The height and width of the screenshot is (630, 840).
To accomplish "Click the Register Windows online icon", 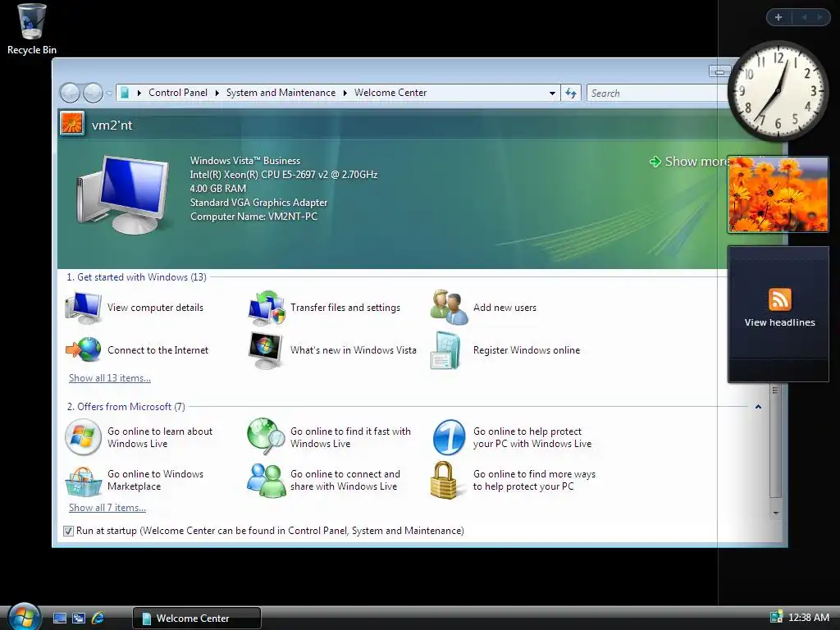I will pyautogui.click(x=445, y=350).
